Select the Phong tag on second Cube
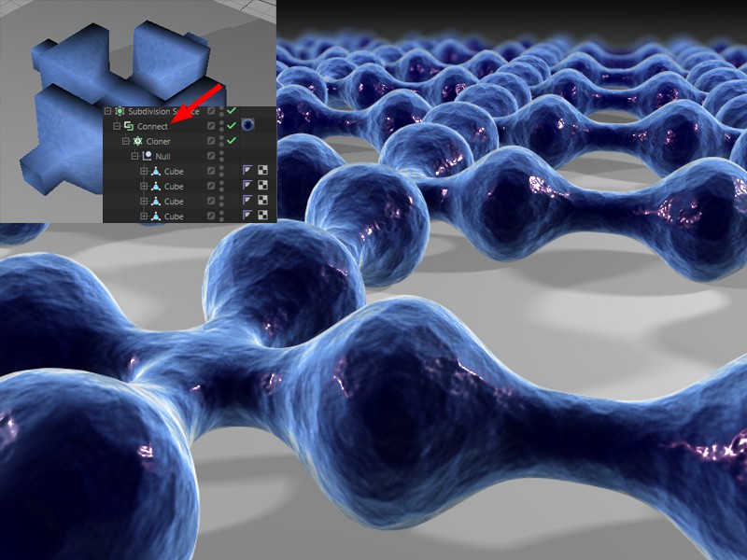 247,185
